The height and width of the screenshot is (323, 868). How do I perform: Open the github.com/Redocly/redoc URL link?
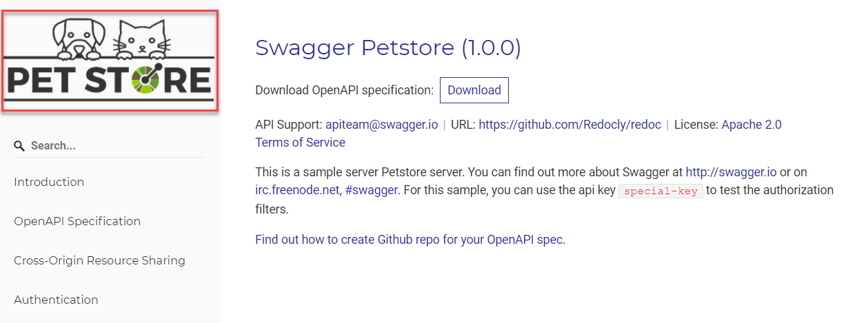569,125
